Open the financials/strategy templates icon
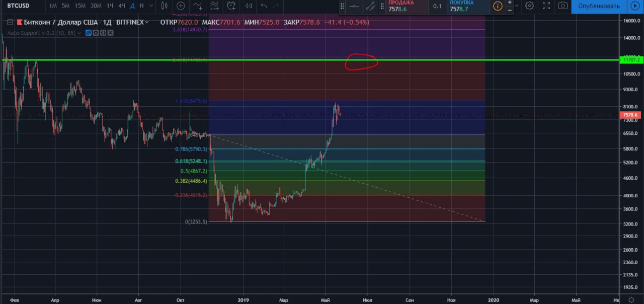This screenshot has height=304, width=644. click(x=215, y=6)
